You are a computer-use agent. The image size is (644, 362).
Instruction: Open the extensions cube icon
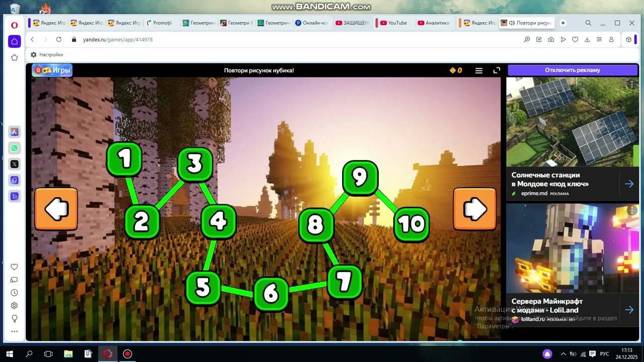coord(628,39)
